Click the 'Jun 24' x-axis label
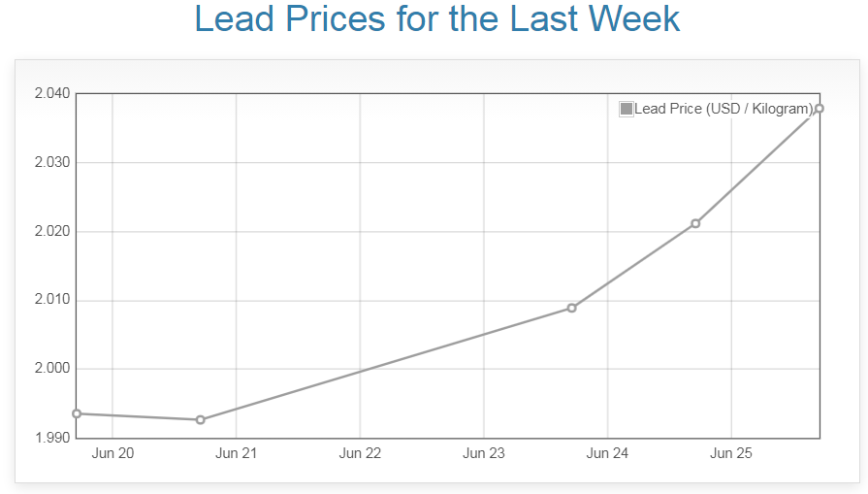 [607, 453]
